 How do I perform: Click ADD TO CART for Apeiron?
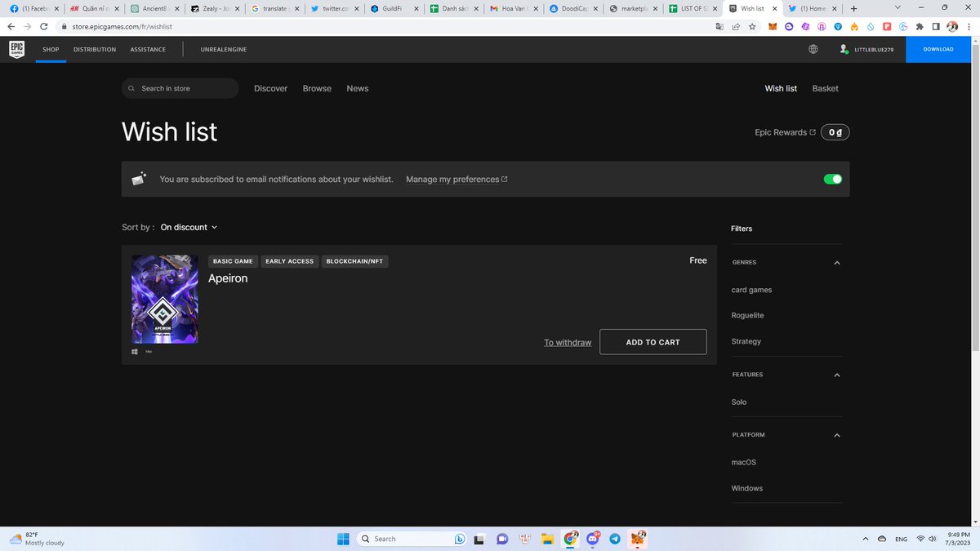[x=653, y=342]
